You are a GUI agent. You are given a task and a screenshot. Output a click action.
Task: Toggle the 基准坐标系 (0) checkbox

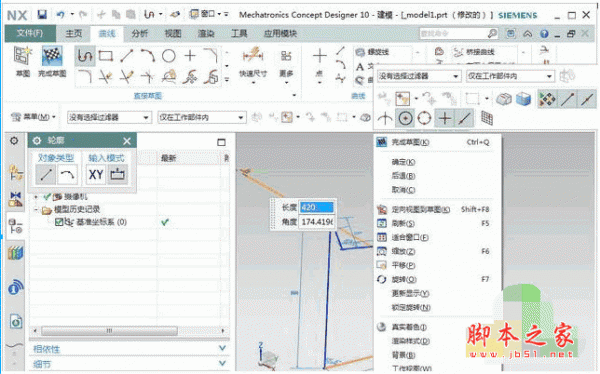(x=59, y=222)
